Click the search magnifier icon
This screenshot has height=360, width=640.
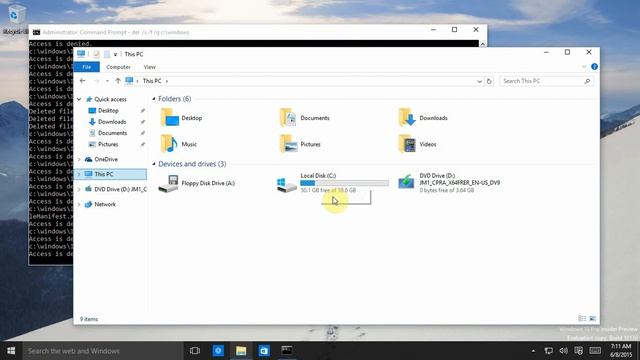coord(587,81)
